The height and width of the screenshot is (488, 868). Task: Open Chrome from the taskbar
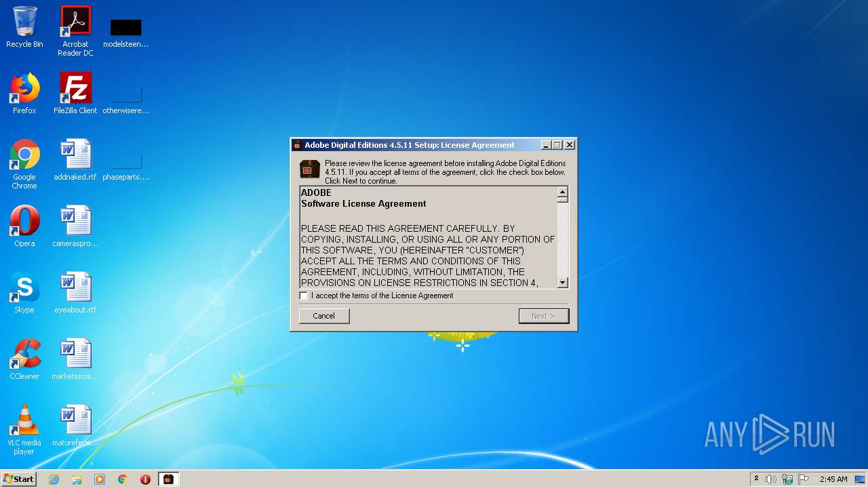coord(123,479)
